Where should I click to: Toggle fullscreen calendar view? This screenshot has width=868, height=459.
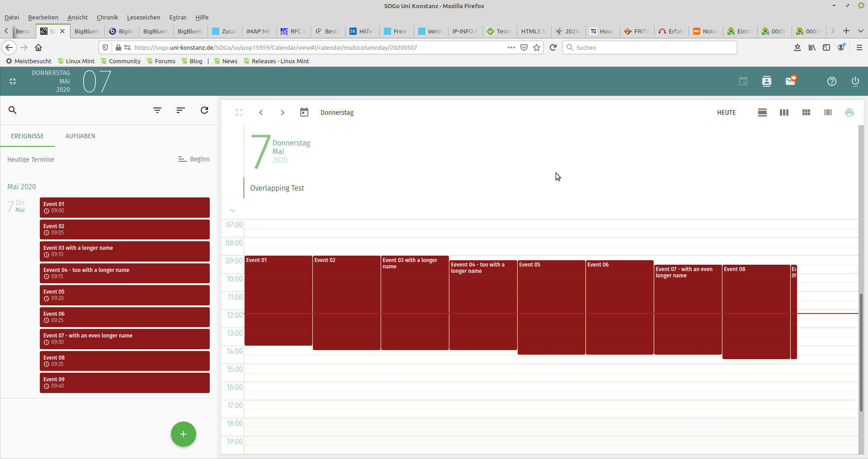(x=239, y=112)
